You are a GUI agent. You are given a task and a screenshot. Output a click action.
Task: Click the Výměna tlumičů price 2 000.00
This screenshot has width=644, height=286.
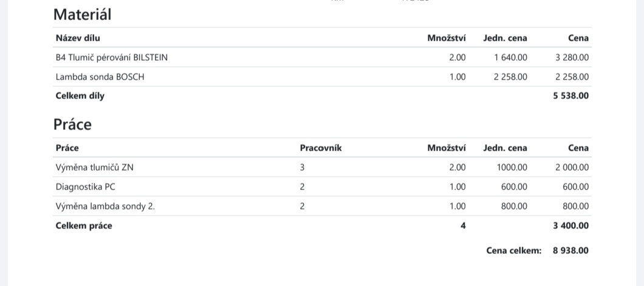tap(572, 168)
